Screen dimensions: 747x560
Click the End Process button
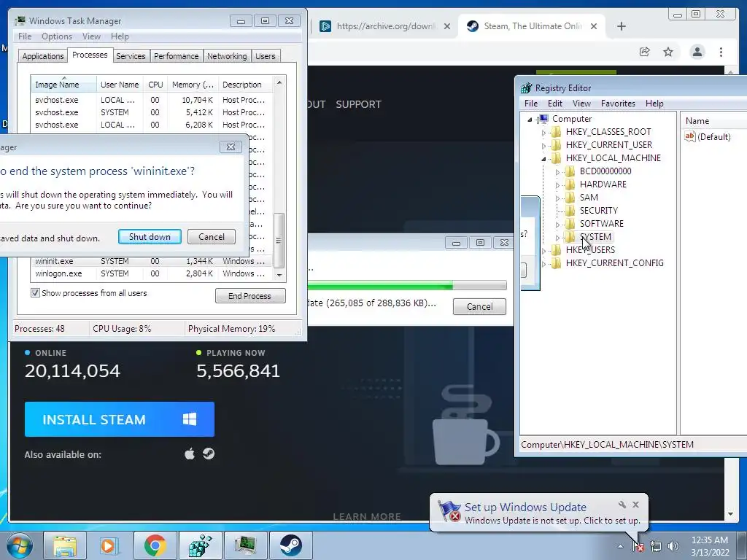pyautogui.click(x=250, y=296)
